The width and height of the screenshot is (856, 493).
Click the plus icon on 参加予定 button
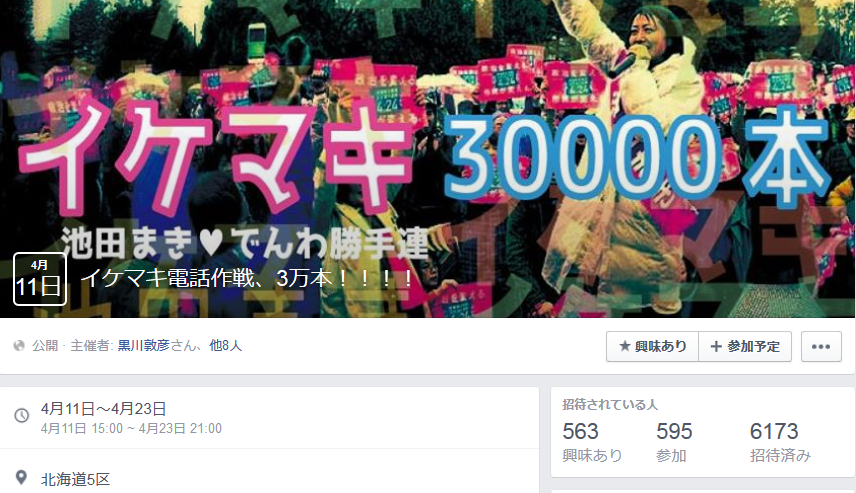click(716, 346)
